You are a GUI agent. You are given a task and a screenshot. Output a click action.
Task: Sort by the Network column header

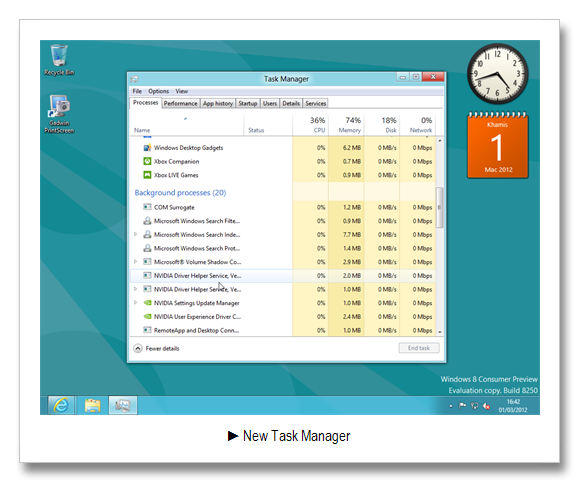click(x=417, y=125)
